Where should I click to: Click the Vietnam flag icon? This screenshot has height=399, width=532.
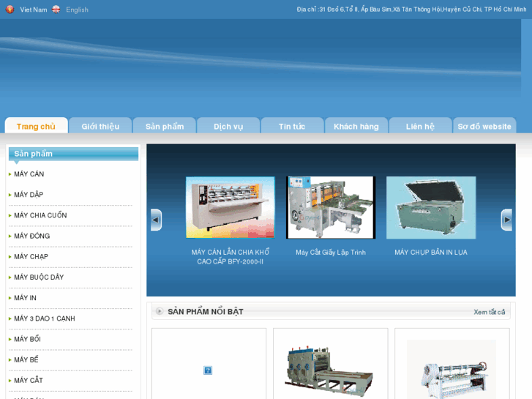tap(10, 10)
